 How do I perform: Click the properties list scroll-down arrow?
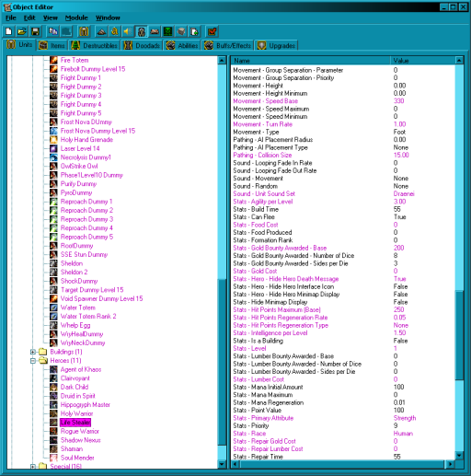click(x=459, y=456)
